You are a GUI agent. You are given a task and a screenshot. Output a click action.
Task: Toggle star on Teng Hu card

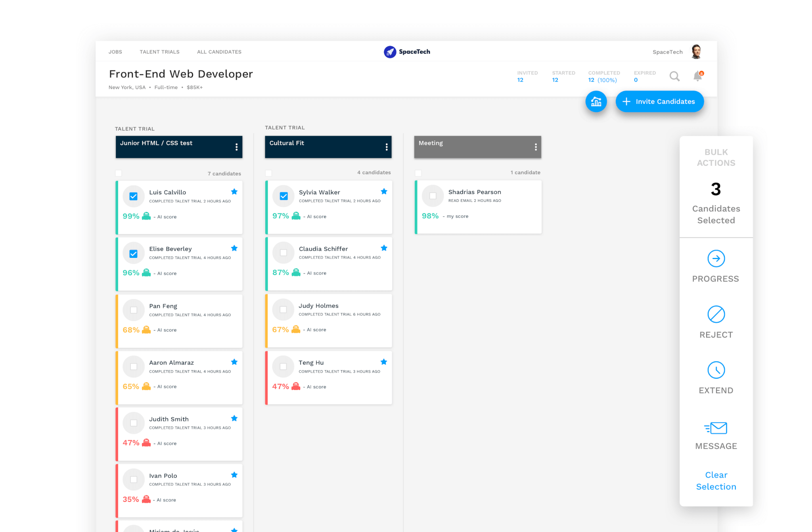tap(384, 362)
